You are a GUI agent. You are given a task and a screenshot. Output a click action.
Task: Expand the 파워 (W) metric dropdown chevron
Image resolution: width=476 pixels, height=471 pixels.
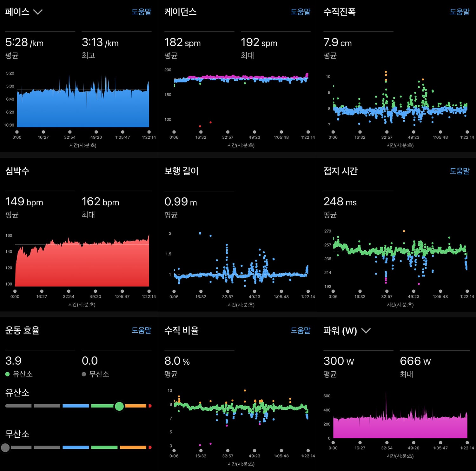pos(366,331)
